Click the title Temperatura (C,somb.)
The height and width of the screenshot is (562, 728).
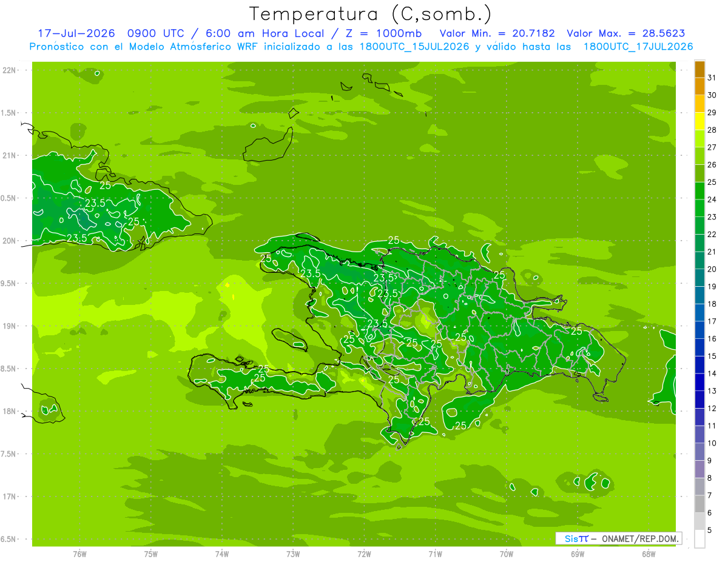(x=371, y=13)
